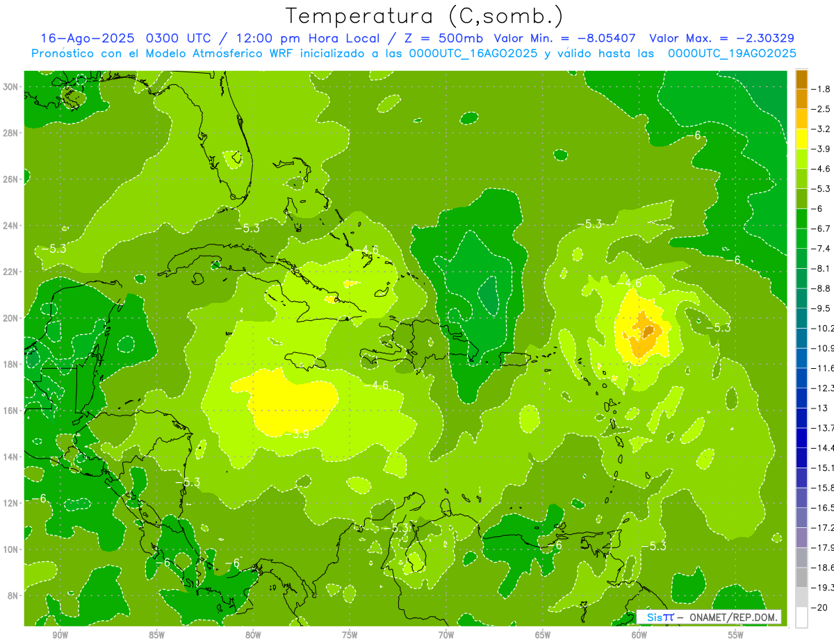Click the "80W" longitude axis label
Image resolution: width=834 pixels, height=644 pixels.
pyautogui.click(x=253, y=635)
